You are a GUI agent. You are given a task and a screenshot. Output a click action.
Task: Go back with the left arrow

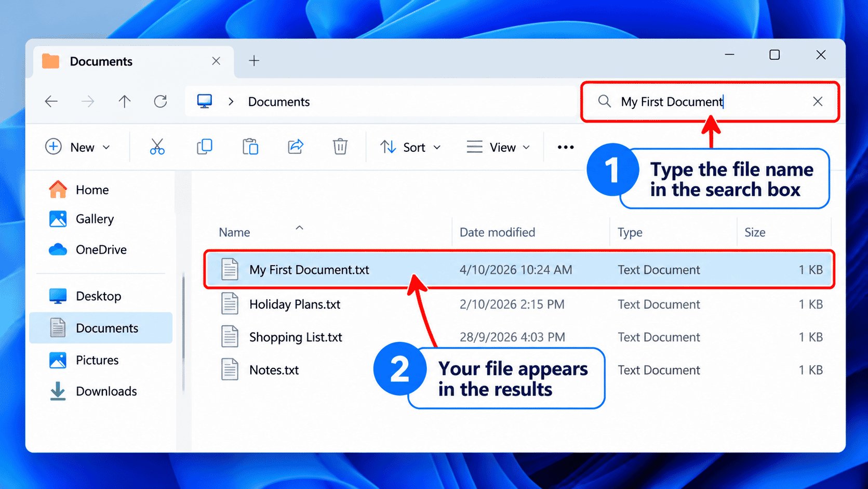[51, 101]
